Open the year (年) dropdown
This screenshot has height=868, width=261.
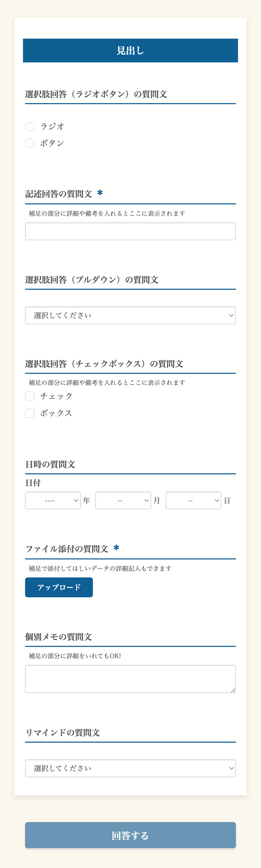coord(52,500)
